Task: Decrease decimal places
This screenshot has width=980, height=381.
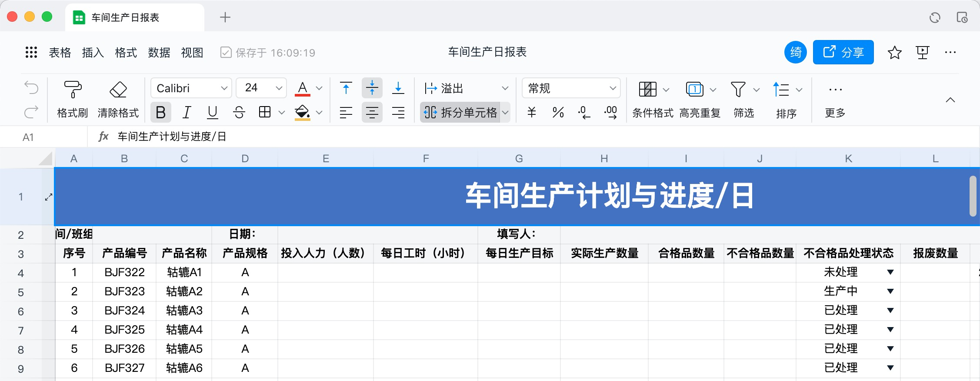Action: click(x=584, y=113)
